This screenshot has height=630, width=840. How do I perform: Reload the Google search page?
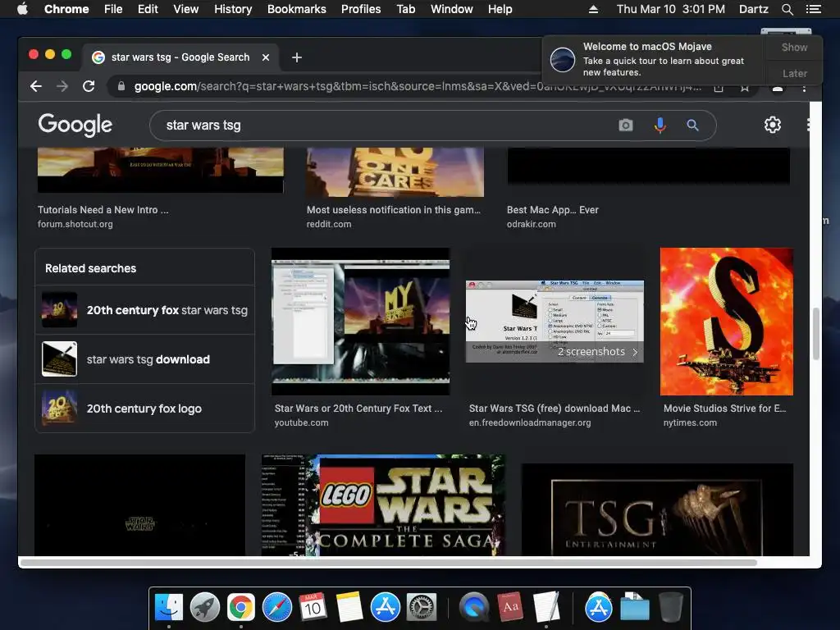click(89, 86)
